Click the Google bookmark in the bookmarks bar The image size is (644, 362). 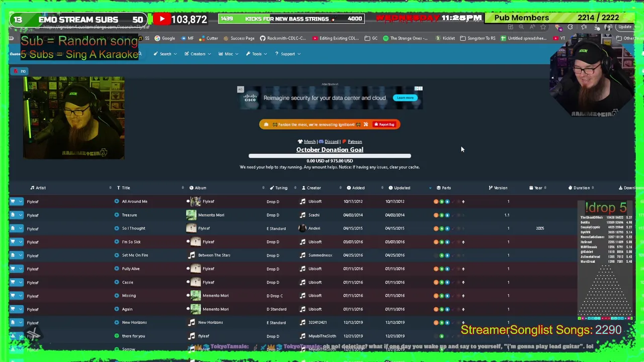165,38
